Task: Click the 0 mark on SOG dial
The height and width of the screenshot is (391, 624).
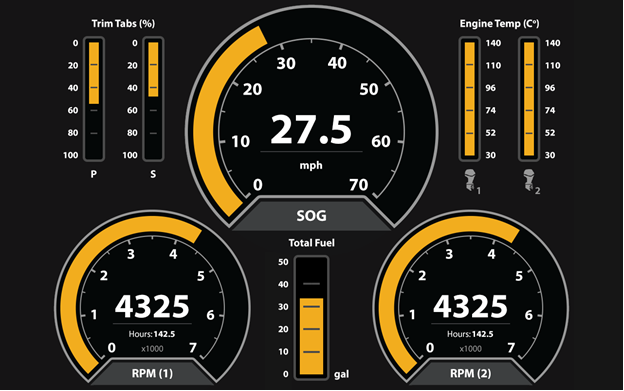Action: [x=258, y=185]
